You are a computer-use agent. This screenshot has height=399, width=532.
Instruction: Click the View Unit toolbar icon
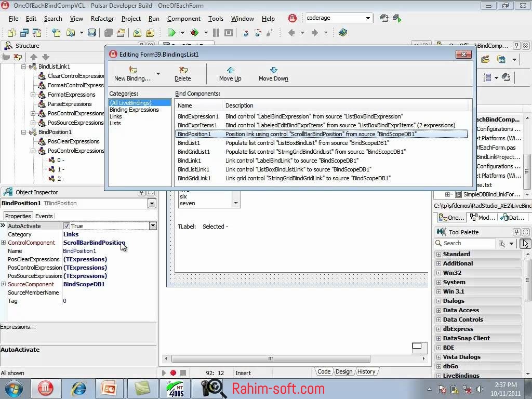[x=12, y=33]
